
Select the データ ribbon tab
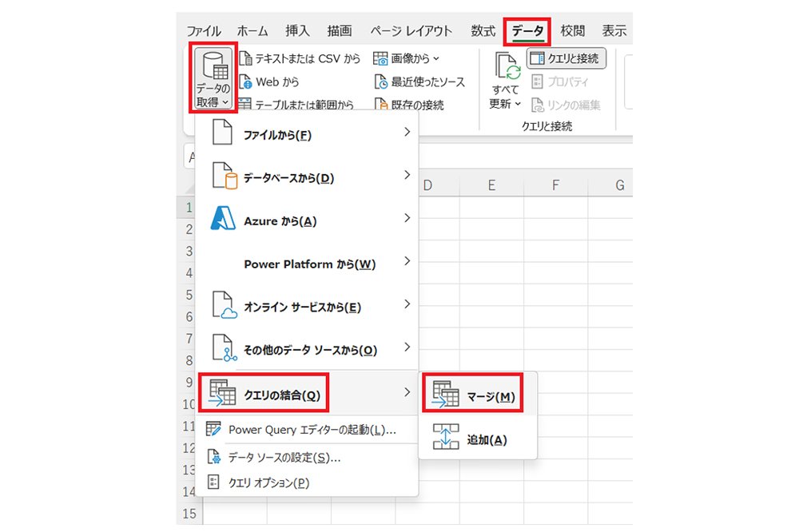(x=527, y=31)
